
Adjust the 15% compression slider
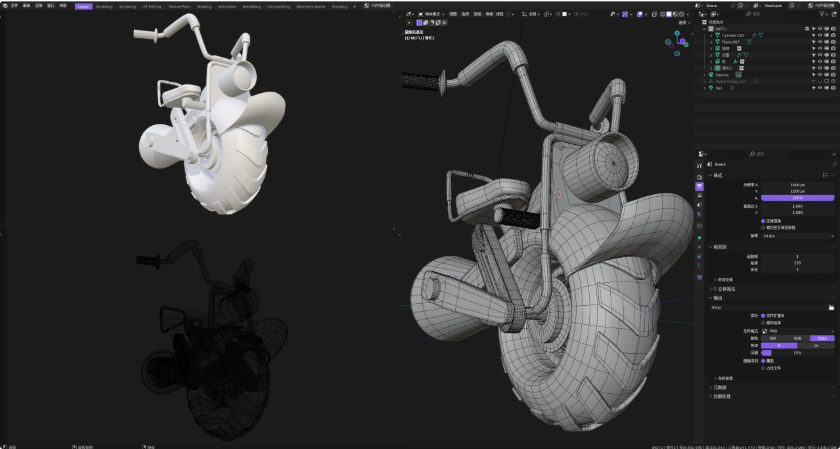coord(797,352)
